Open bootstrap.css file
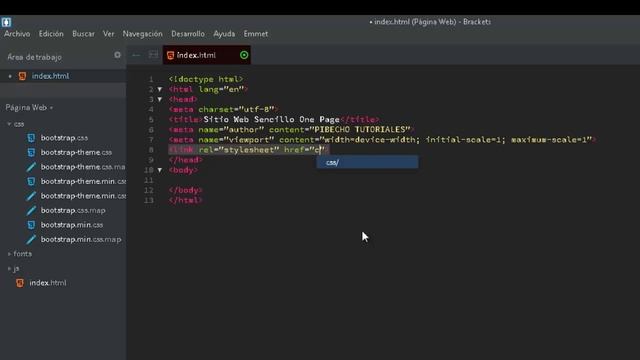Image resolution: width=640 pixels, height=360 pixels. pyautogui.click(x=64, y=138)
